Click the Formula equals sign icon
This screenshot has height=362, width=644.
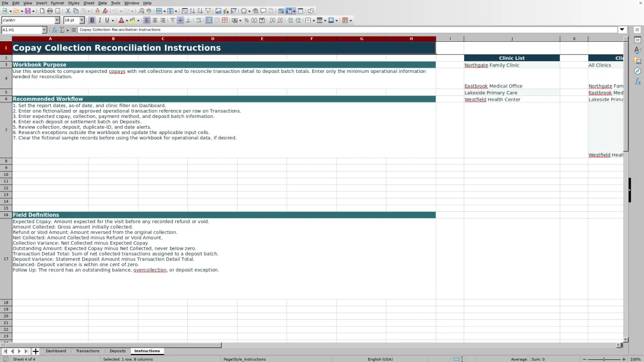click(74, 30)
